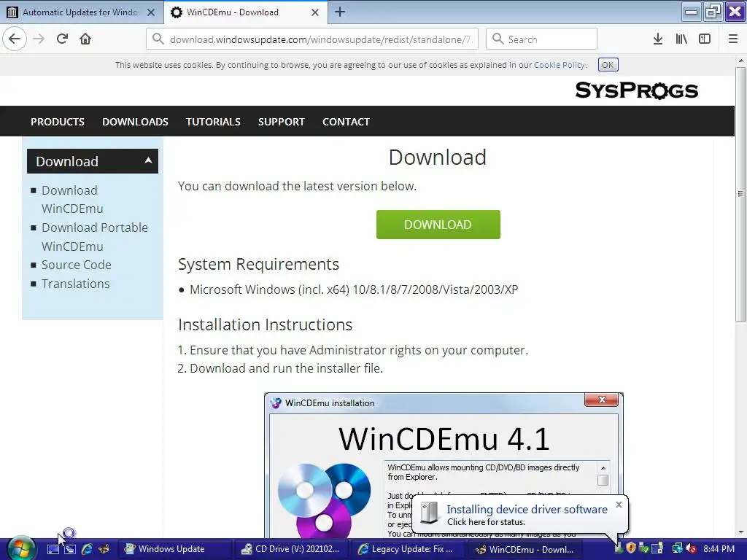Click the WinCDEmu installation screenshot image
Viewport: 747px width, 560px height.
[x=444, y=465]
